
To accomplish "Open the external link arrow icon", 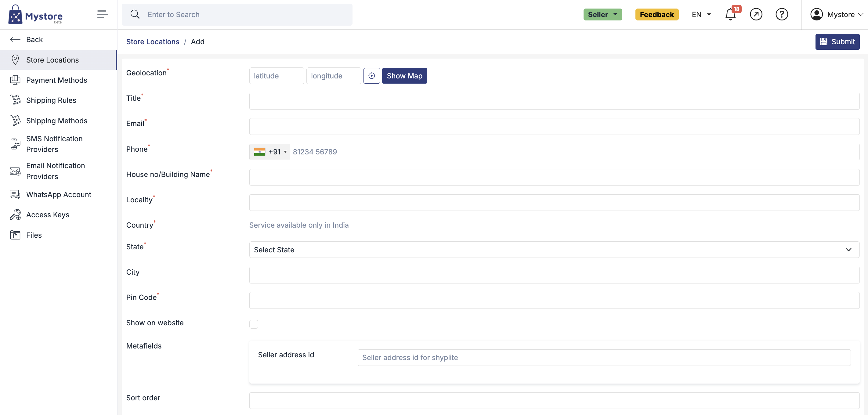I will click(756, 14).
